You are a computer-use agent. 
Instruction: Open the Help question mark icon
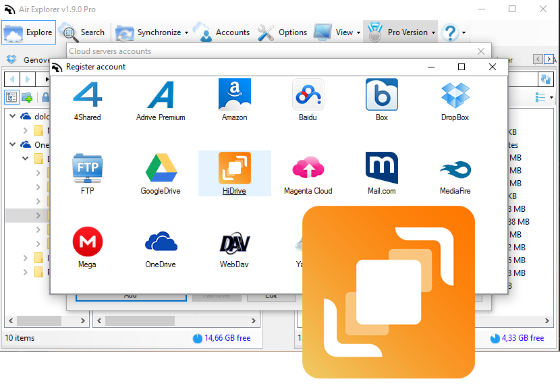coord(450,32)
